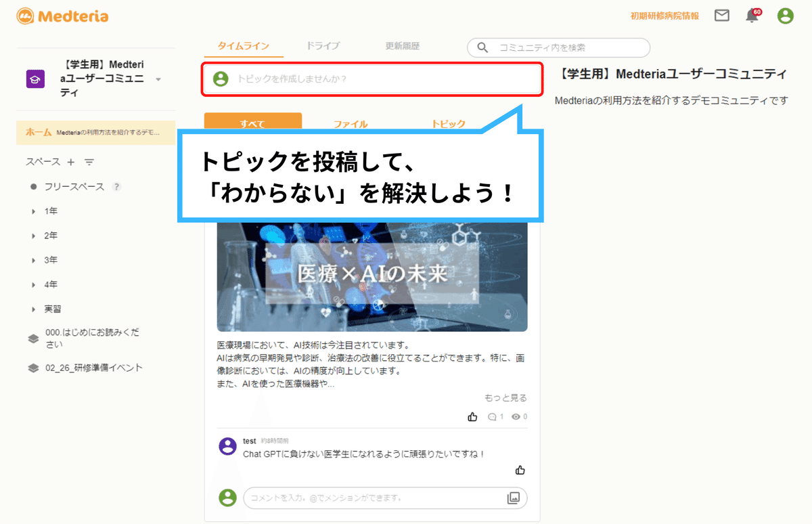Open フリースペース in sidebar

(x=74, y=186)
